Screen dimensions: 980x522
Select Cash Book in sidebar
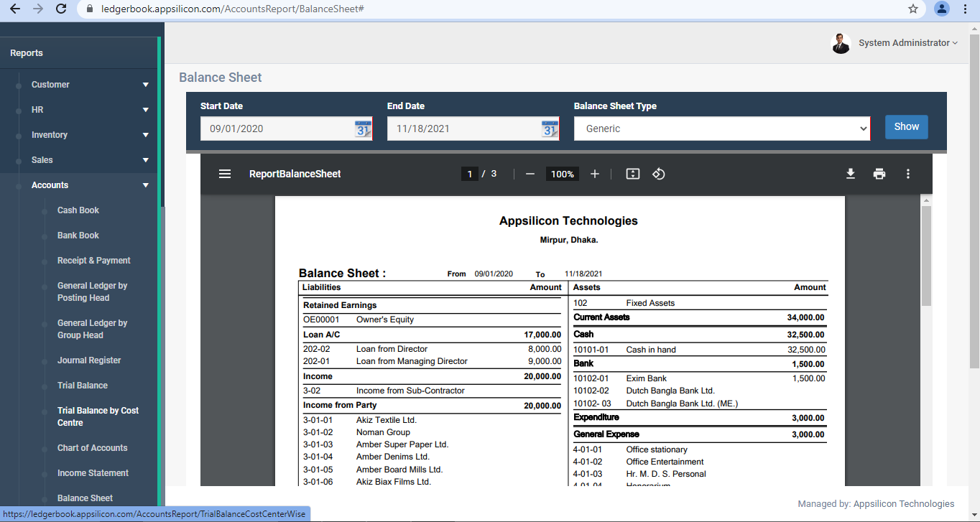point(78,210)
